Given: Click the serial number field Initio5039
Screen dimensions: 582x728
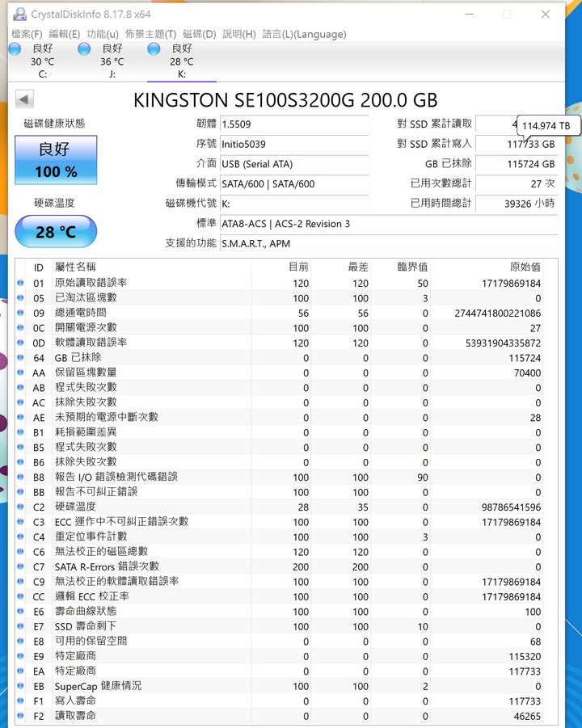Looking at the screenshot, I should pos(294,144).
